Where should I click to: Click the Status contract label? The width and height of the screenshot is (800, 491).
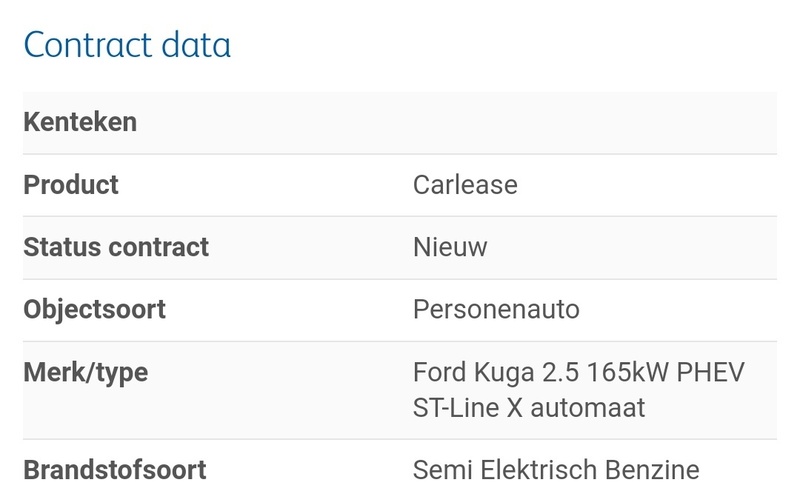tap(116, 247)
